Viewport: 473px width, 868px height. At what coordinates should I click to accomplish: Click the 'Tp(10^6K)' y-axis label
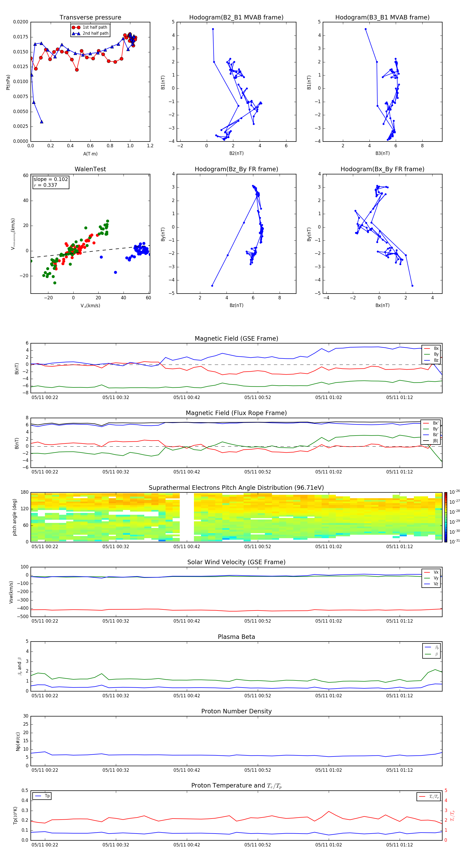click(x=15, y=815)
